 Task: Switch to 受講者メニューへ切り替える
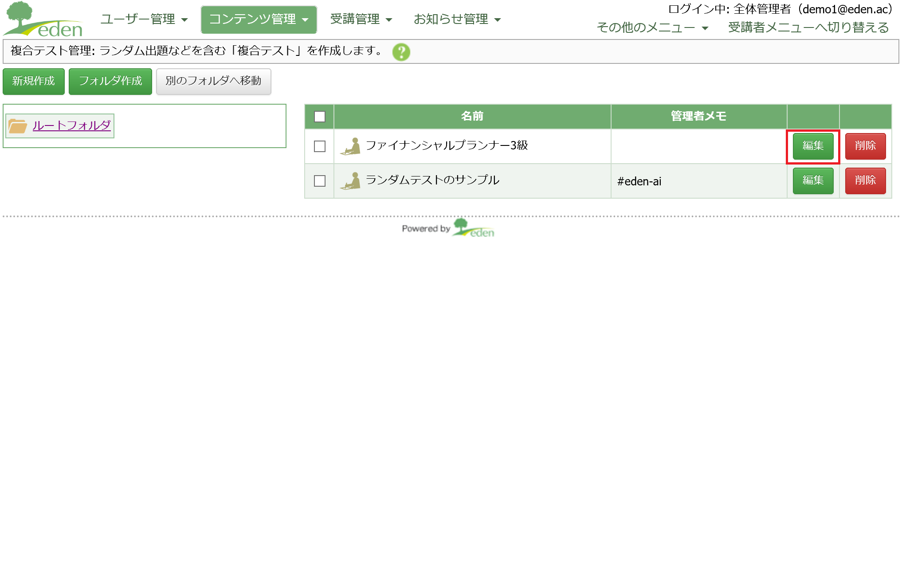tap(808, 27)
